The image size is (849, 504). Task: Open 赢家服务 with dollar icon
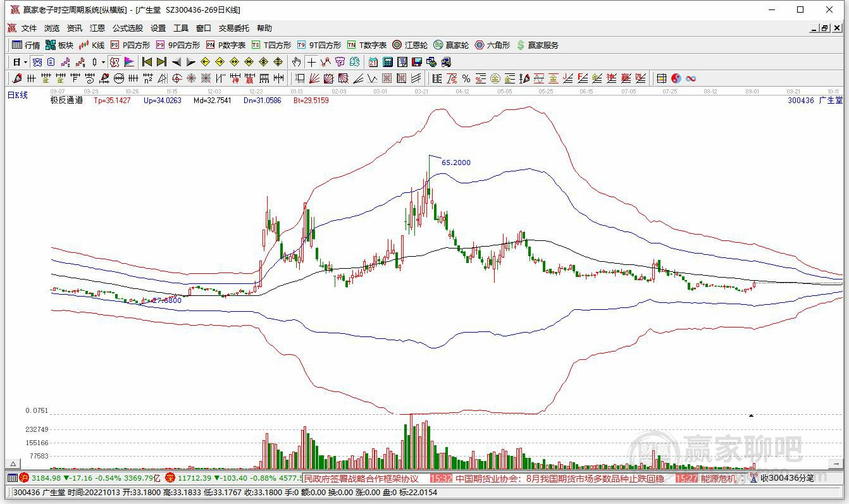pyautogui.click(x=538, y=45)
